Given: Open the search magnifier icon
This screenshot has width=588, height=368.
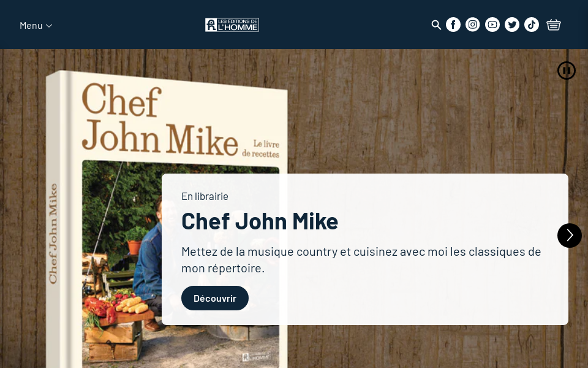Looking at the screenshot, I should [x=435, y=25].
